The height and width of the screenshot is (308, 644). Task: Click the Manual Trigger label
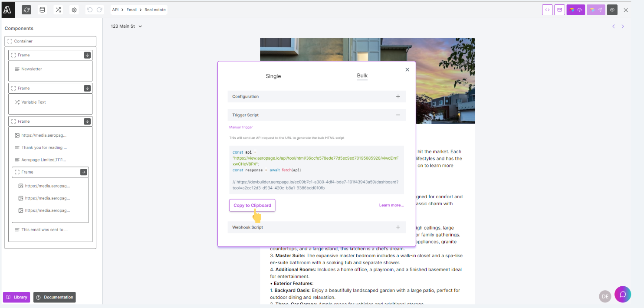pos(241,127)
